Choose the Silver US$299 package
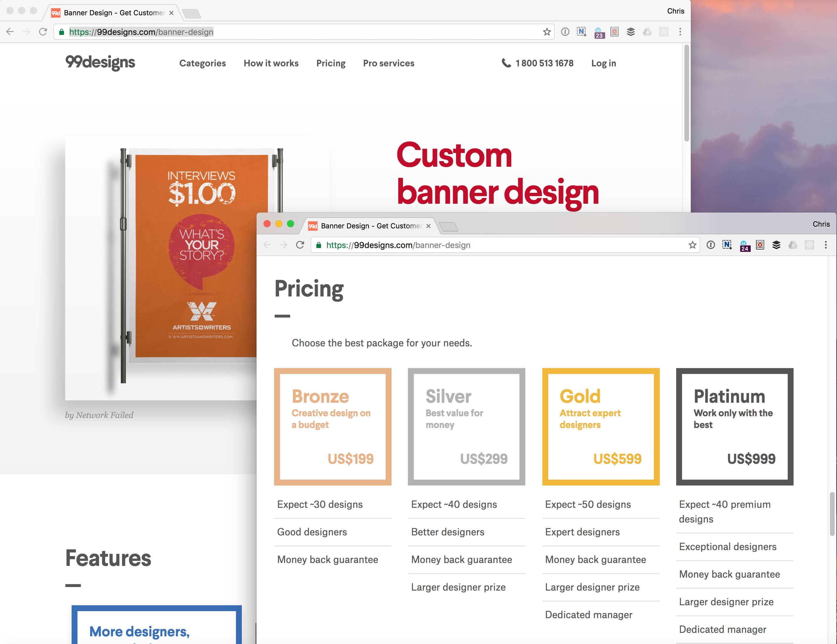Viewport: 837px width, 644px height. (466, 427)
